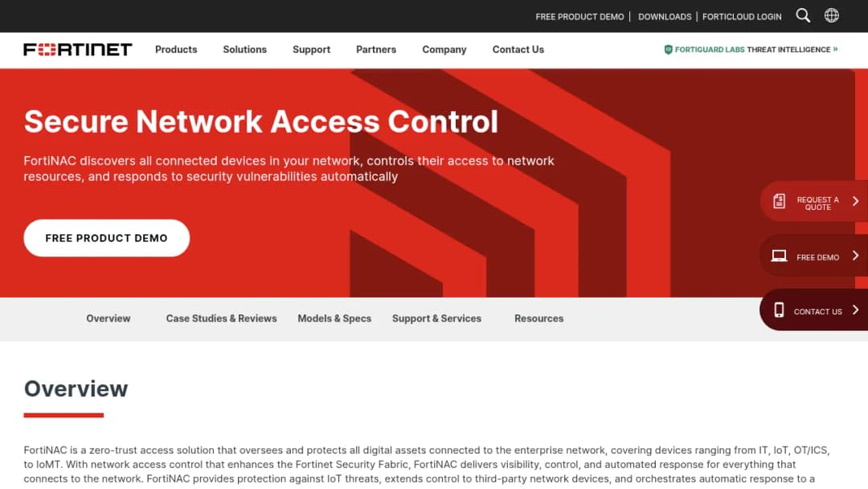Open the Partners menu
This screenshot has height=489, width=868.
point(376,49)
